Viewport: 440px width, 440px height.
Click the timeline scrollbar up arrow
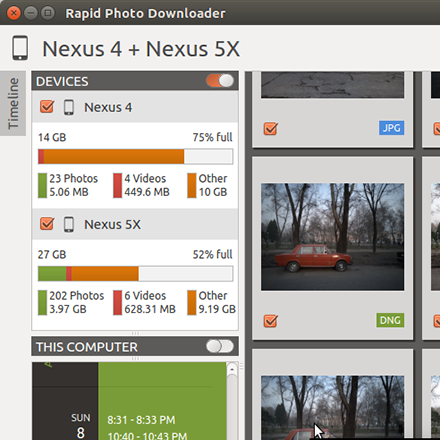point(232,370)
